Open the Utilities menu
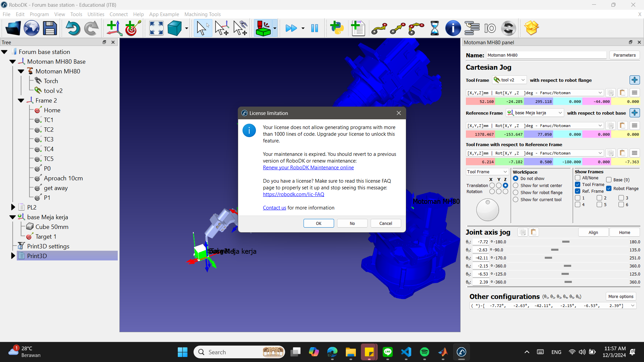 (96, 14)
